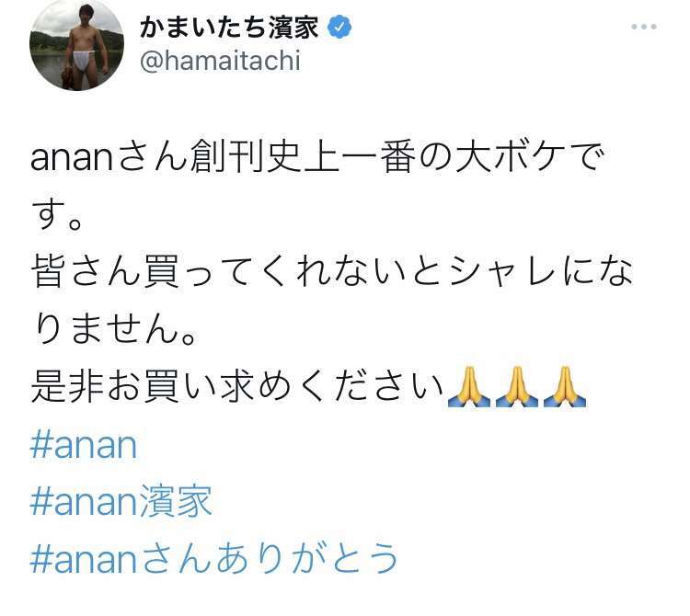Click the last praying hands emoji
Image resolution: width=690 pixels, height=616 pixels.
pyautogui.click(x=565, y=386)
